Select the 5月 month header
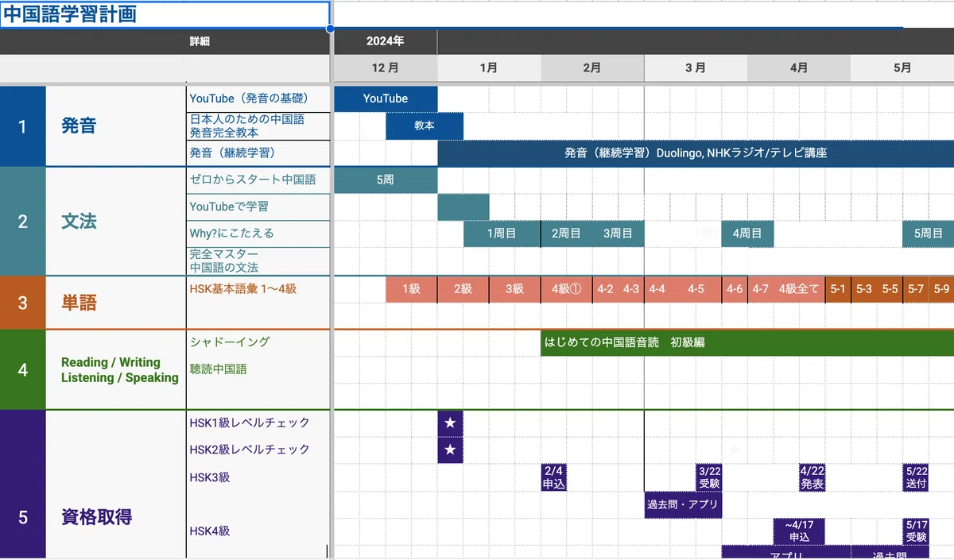This screenshot has width=954, height=560. pyautogui.click(x=902, y=68)
